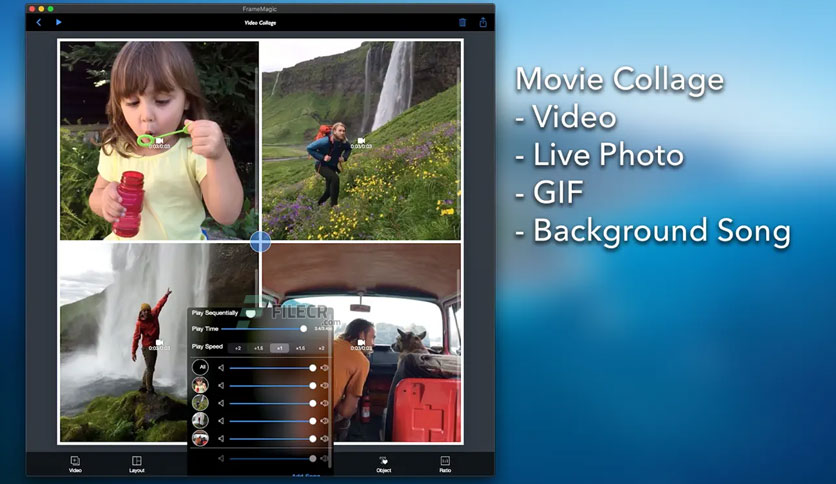Viewport: 836px width, 484px height.
Task: Click the background song volume slider knob
Action: coord(312,458)
